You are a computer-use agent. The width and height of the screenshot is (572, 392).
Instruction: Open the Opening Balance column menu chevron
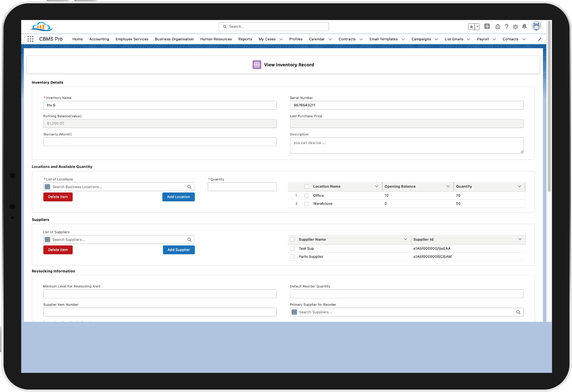448,186
